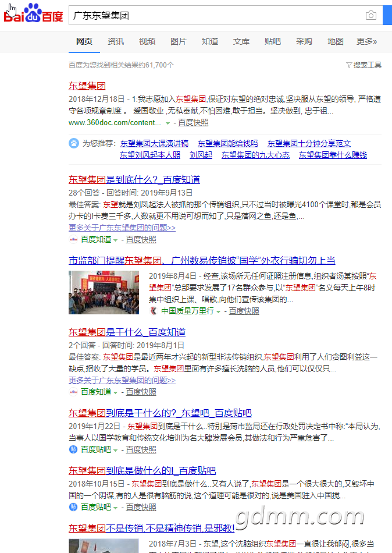Expand the 更多» tab menu
Image resolution: width=392 pixels, height=553 pixels.
[x=366, y=41]
